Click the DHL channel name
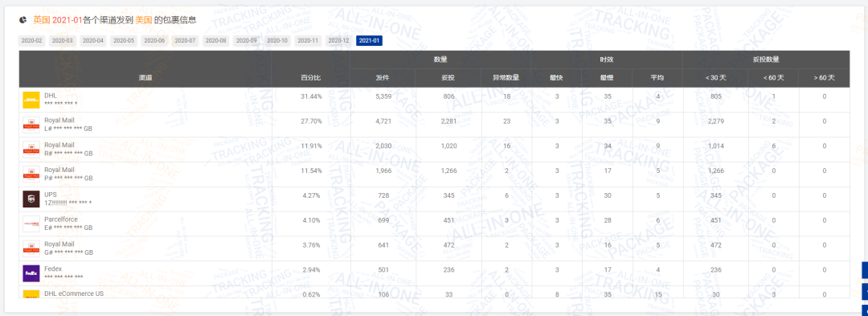Image resolution: width=868 pixels, height=316 pixels. tap(51, 95)
